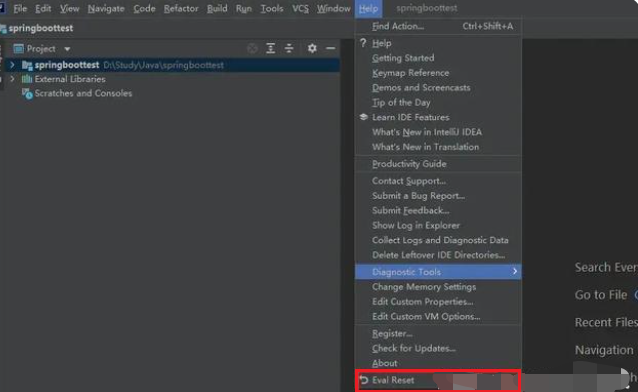Select Scratches and Consoles tree item
Viewport: 638px width, 392px height.
click(x=83, y=93)
